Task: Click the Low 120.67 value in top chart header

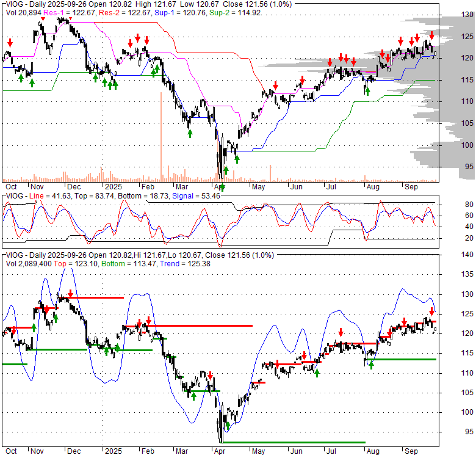Action: coord(200,4)
